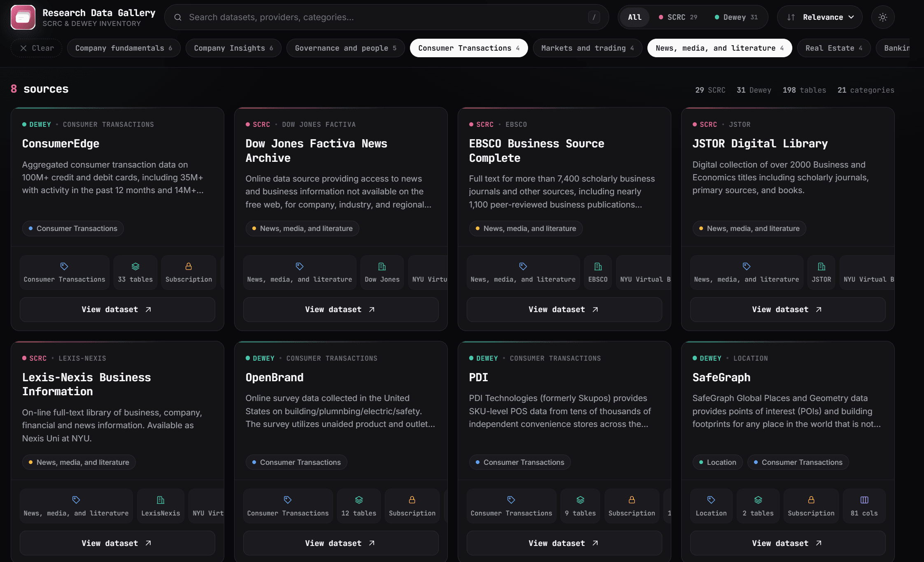Clear all selected category filters
924x562 pixels.
37,48
